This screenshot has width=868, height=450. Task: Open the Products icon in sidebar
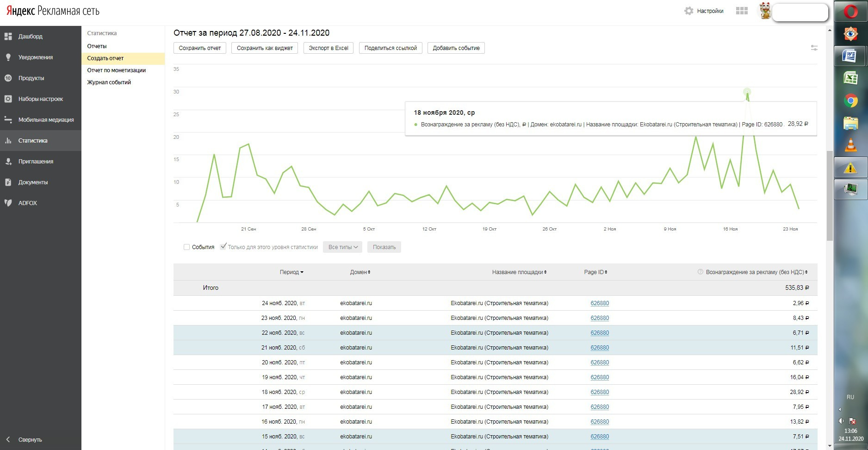[x=8, y=78]
